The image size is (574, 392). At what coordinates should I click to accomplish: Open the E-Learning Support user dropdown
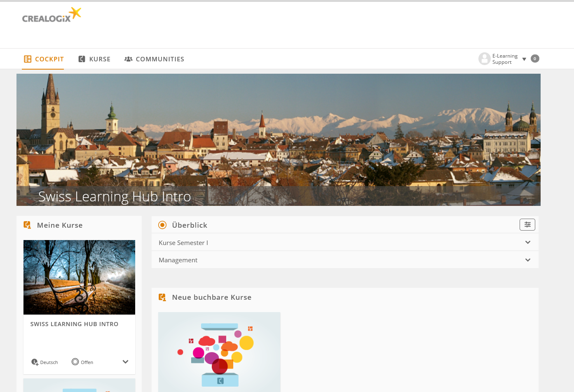[524, 59]
